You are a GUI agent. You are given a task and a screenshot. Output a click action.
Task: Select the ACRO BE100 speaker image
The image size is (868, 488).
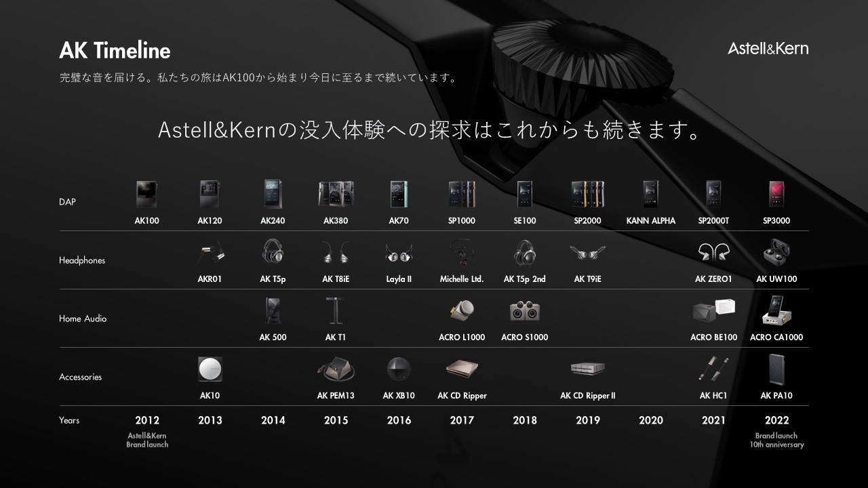(x=713, y=311)
